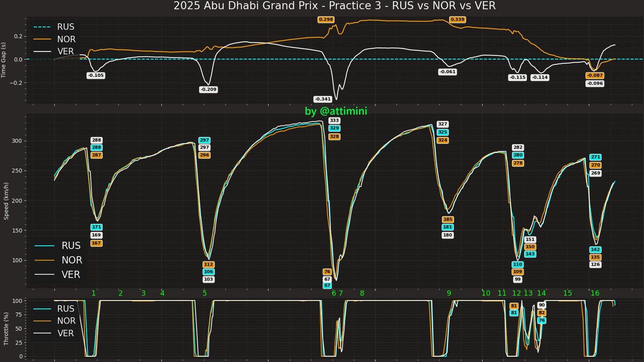The image size is (644, 362).
Task: Click the orange 167 minimum speed label
Action: point(96,243)
